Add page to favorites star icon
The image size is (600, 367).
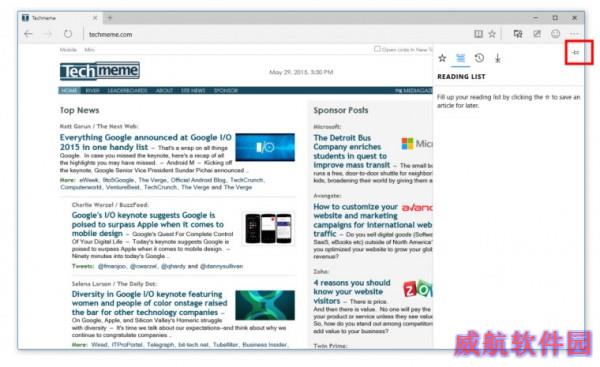[x=492, y=34]
